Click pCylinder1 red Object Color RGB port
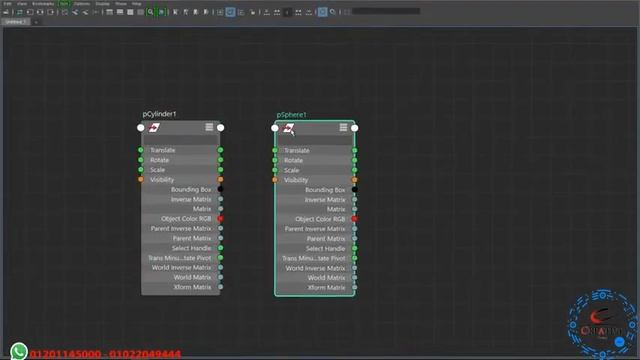This screenshot has height=360, width=640. 220,218
